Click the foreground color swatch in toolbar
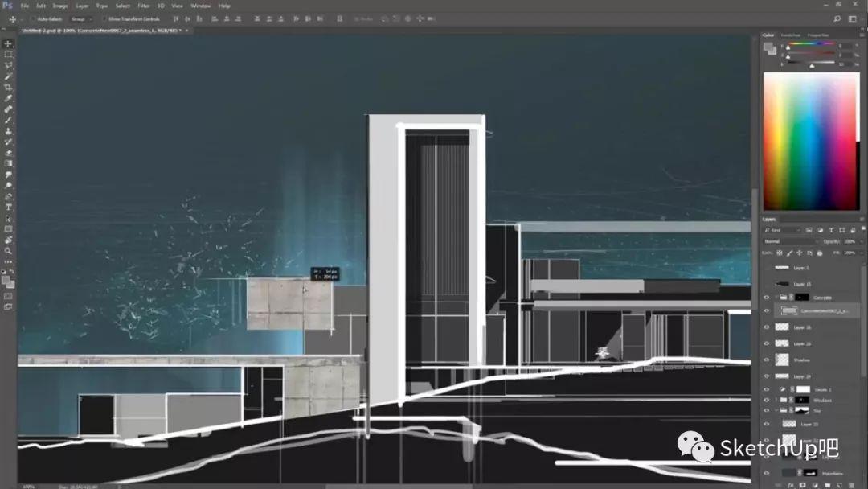Viewport: 868px width, 489px height. [6, 280]
